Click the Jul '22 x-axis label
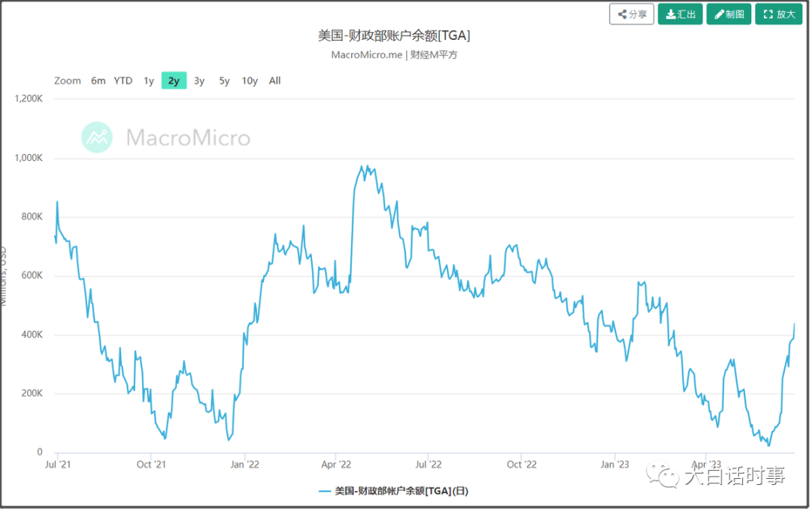 click(x=429, y=465)
